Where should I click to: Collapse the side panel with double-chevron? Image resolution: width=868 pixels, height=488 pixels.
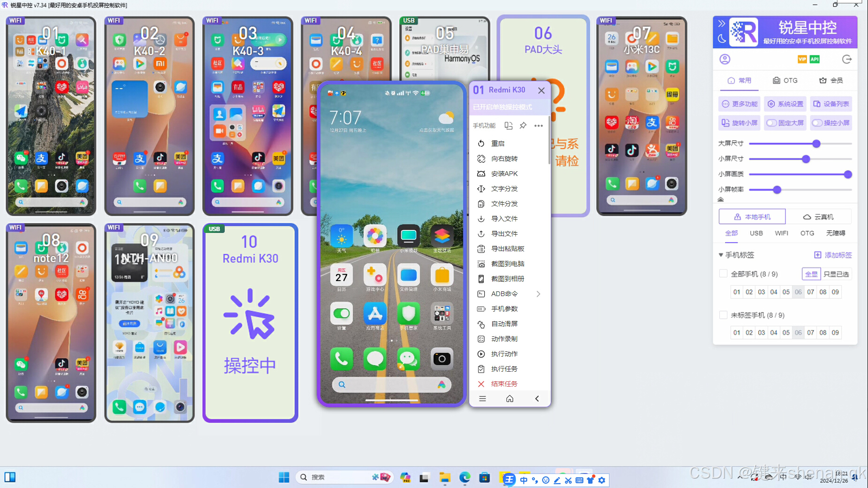tap(722, 23)
